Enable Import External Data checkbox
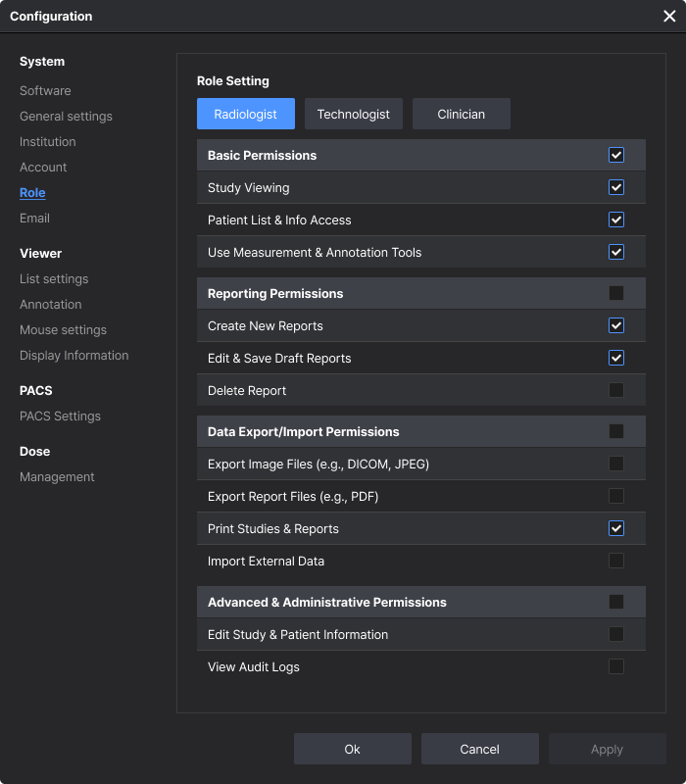686x784 pixels. pos(616,561)
